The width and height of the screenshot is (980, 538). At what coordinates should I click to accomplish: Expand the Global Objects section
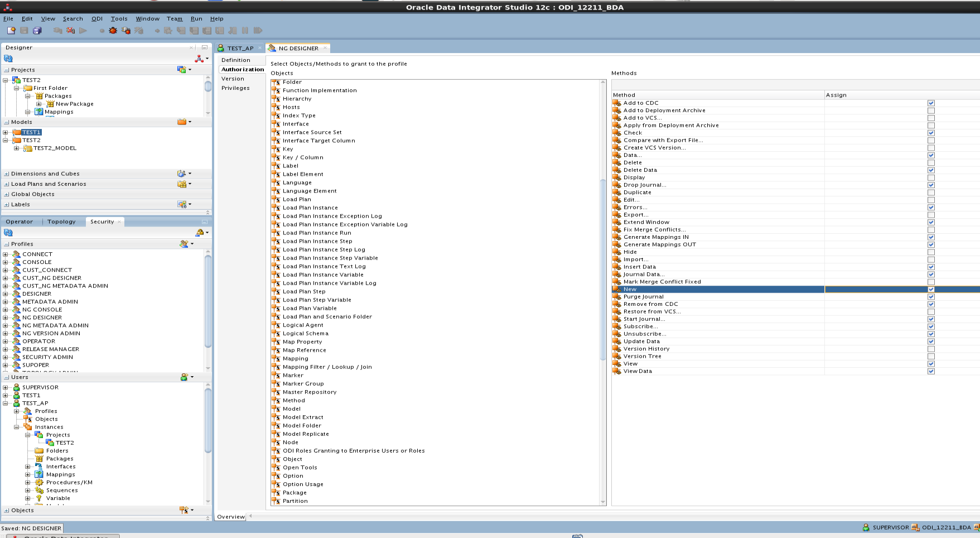[x=7, y=194]
